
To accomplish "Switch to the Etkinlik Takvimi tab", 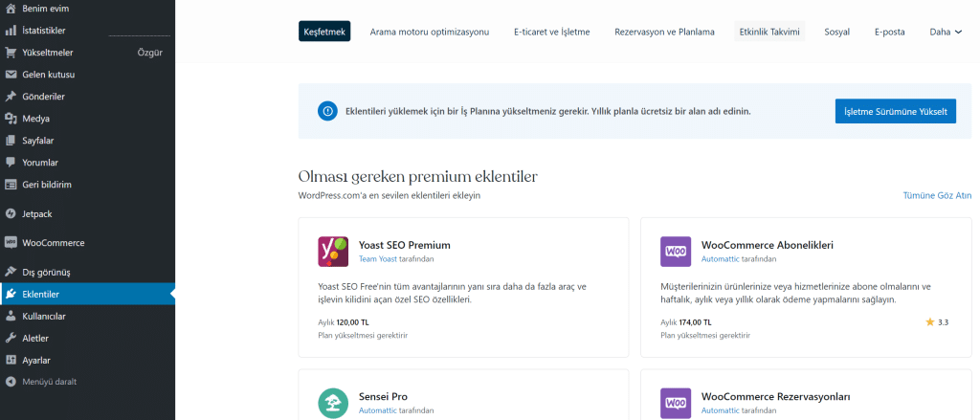I will pyautogui.click(x=769, y=32).
